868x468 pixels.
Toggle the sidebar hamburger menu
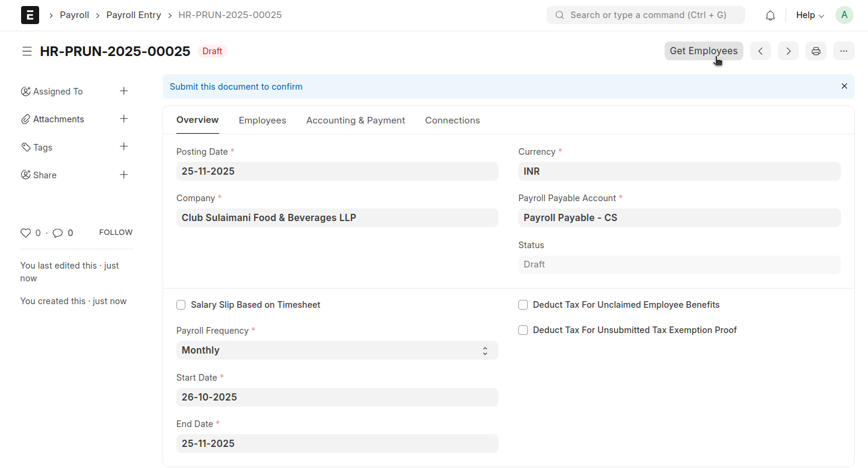(x=26, y=51)
